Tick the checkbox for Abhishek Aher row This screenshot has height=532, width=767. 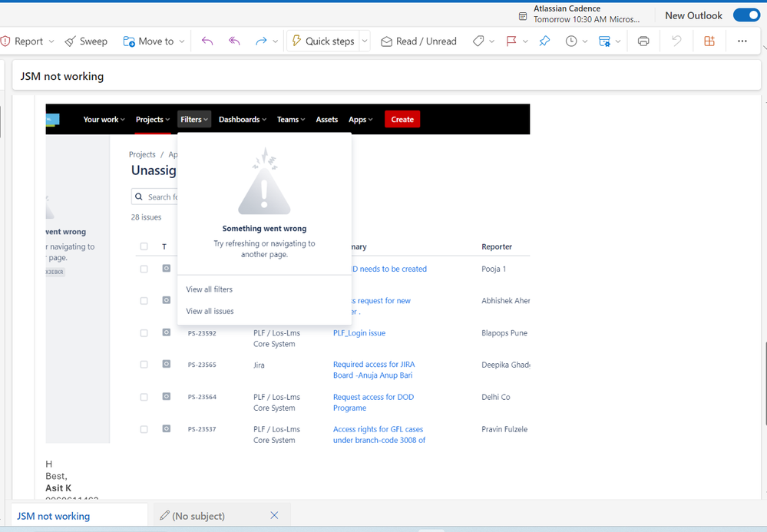(144, 301)
